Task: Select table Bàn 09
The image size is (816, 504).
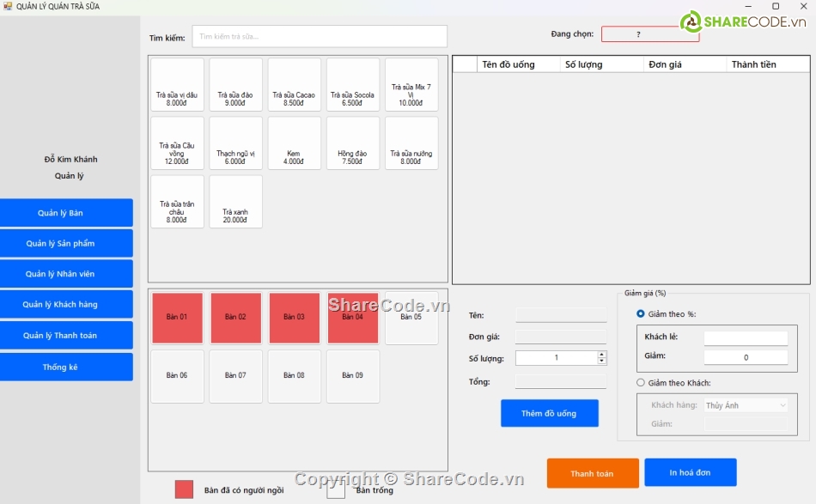Action: click(x=353, y=376)
